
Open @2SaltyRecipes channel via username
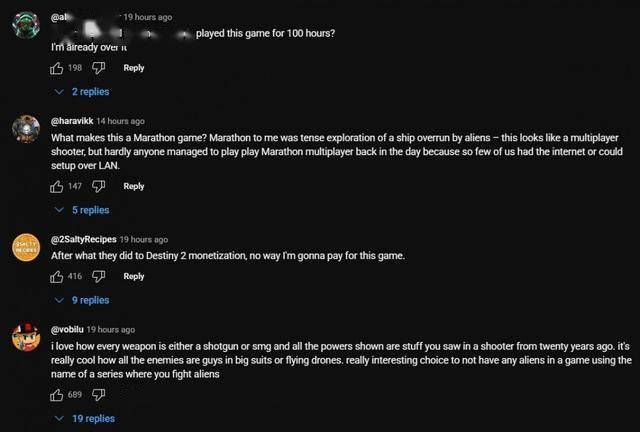point(84,239)
